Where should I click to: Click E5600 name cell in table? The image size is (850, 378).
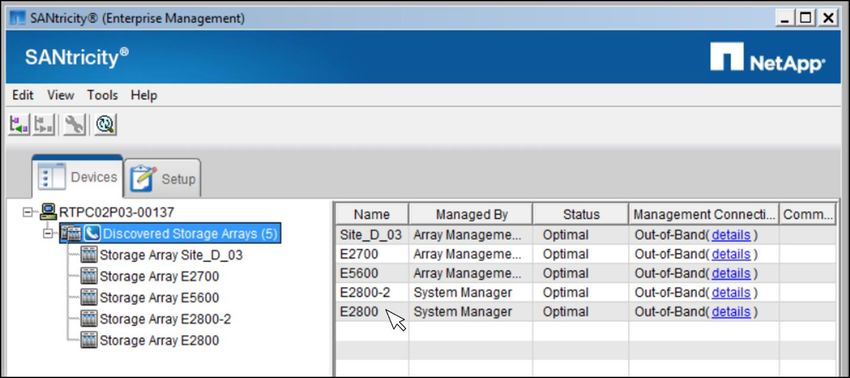click(372, 273)
